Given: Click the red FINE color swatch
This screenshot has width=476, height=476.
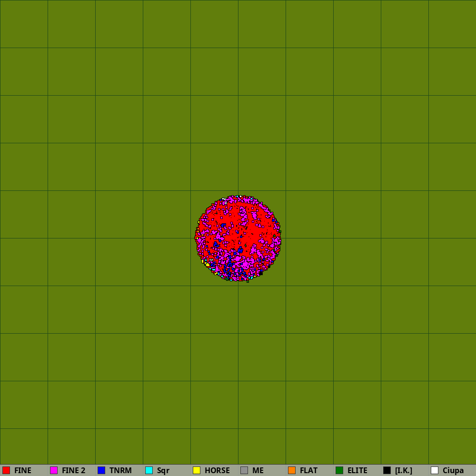Looking at the screenshot, I should [6, 470].
